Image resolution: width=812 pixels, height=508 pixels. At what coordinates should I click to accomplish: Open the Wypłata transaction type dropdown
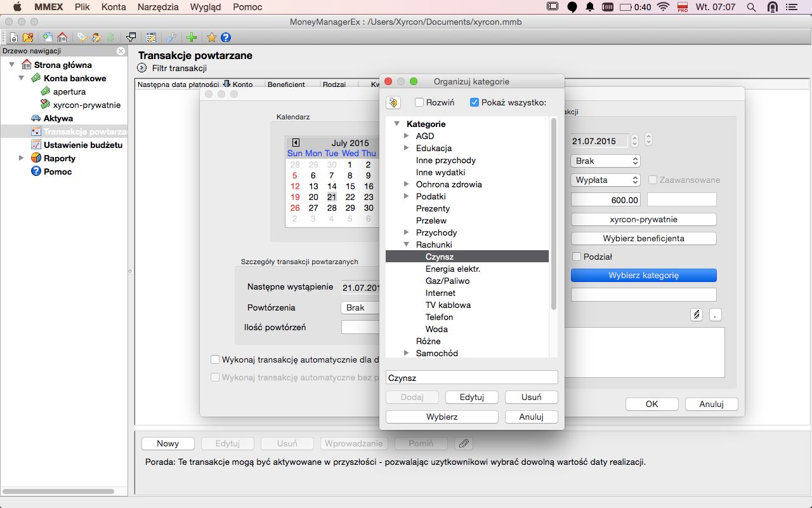click(x=606, y=180)
